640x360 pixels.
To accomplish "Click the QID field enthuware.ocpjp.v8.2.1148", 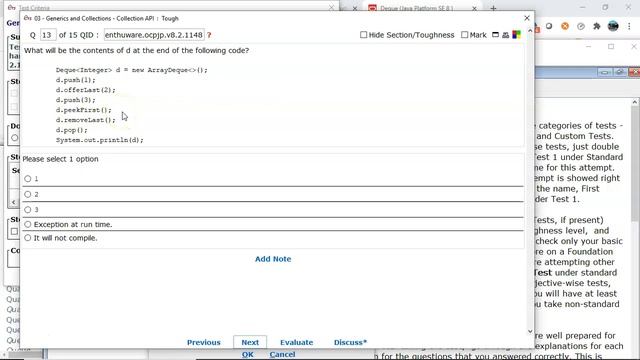I will tap(153, 35).
